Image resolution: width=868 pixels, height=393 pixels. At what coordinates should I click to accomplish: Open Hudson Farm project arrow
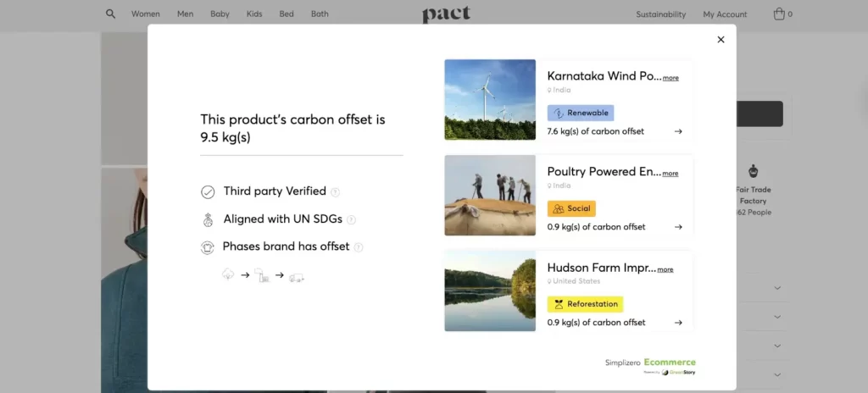[x=678, y=323]
